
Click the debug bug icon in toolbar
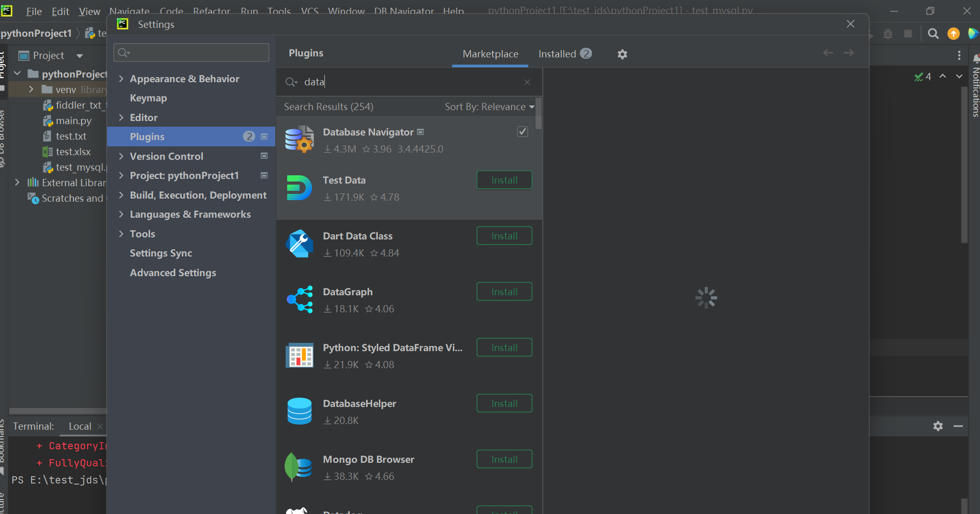(888, 34)
